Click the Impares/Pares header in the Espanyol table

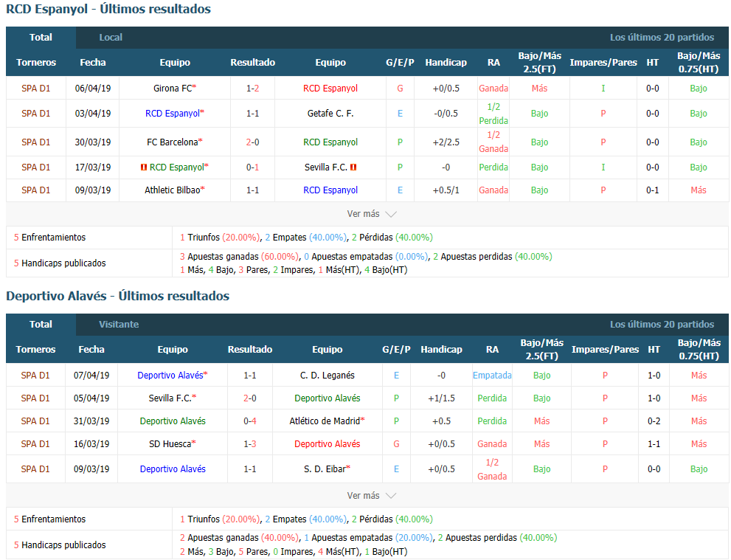[603, 63]
